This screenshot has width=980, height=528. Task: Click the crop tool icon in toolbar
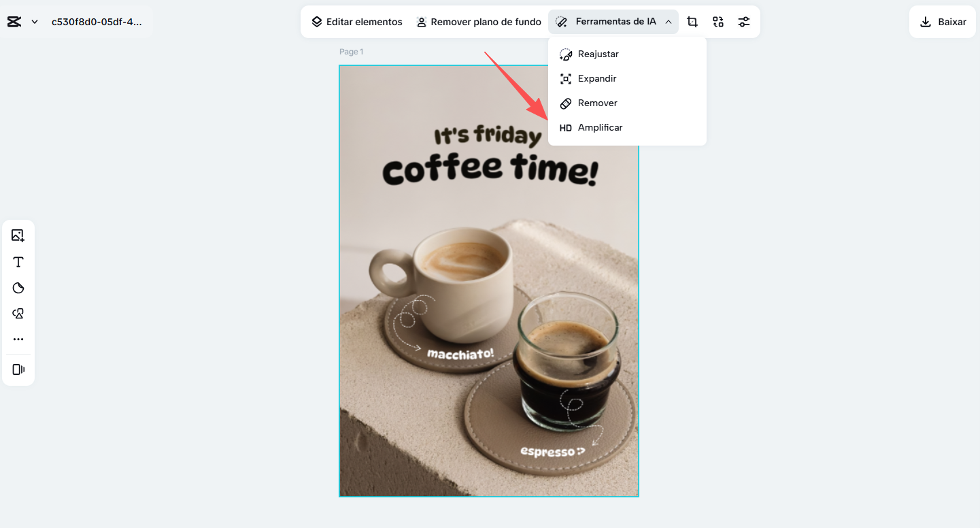pyautogui.click(x=692, y=22)
